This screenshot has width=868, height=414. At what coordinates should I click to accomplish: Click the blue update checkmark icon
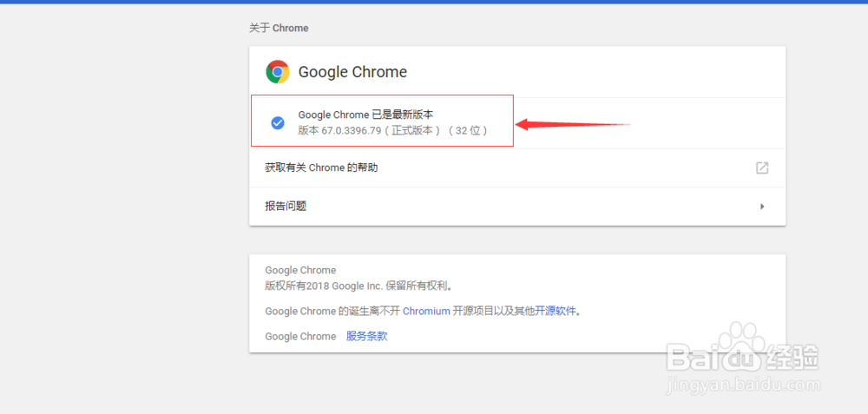coord(278,123)
